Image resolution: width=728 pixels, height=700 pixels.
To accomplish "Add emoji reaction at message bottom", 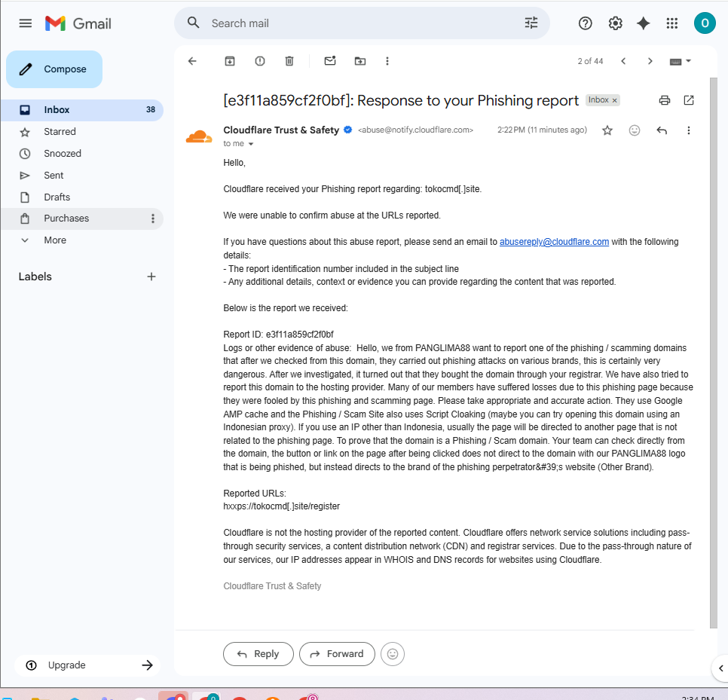I will [393, 654].
